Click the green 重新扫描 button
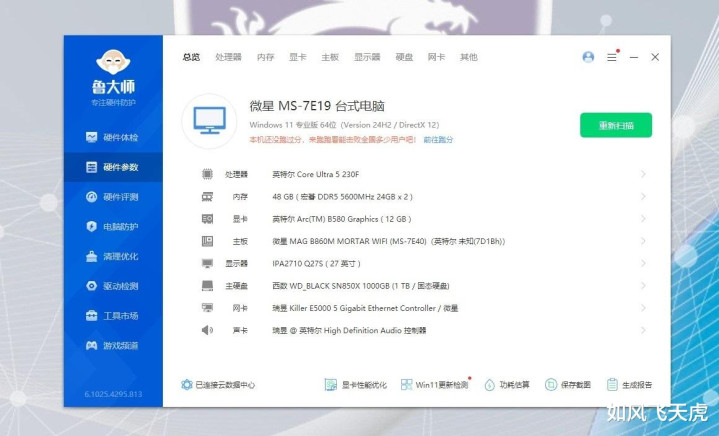The image size is (719, 436). pyautogui.click(x=616, y=125)
